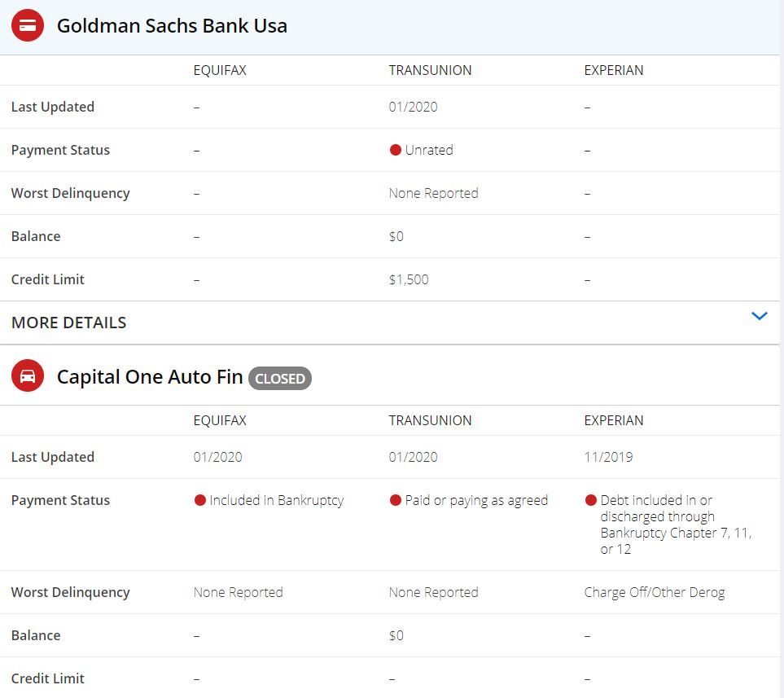Click EXPERIAN column header in Goldman Sachs table

(614, 70)
